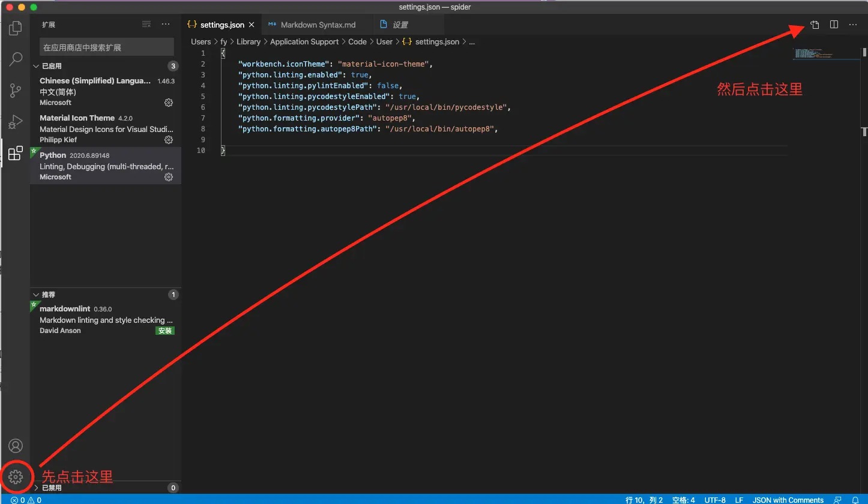Open gear for Material Icon Theme extension
The image size is (868, 504).
click(x=169, y=140)
